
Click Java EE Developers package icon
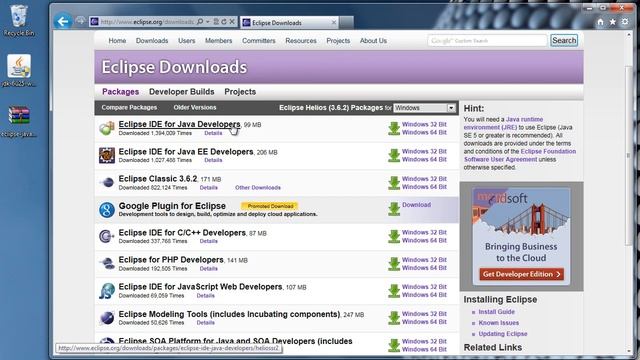107,155
